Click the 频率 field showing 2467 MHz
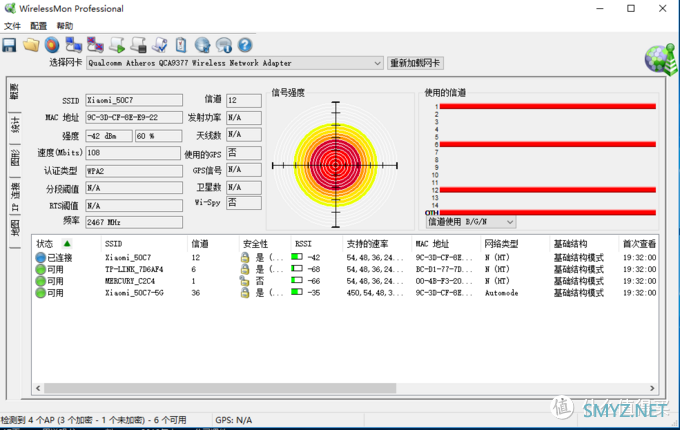 tap(134, 222)
